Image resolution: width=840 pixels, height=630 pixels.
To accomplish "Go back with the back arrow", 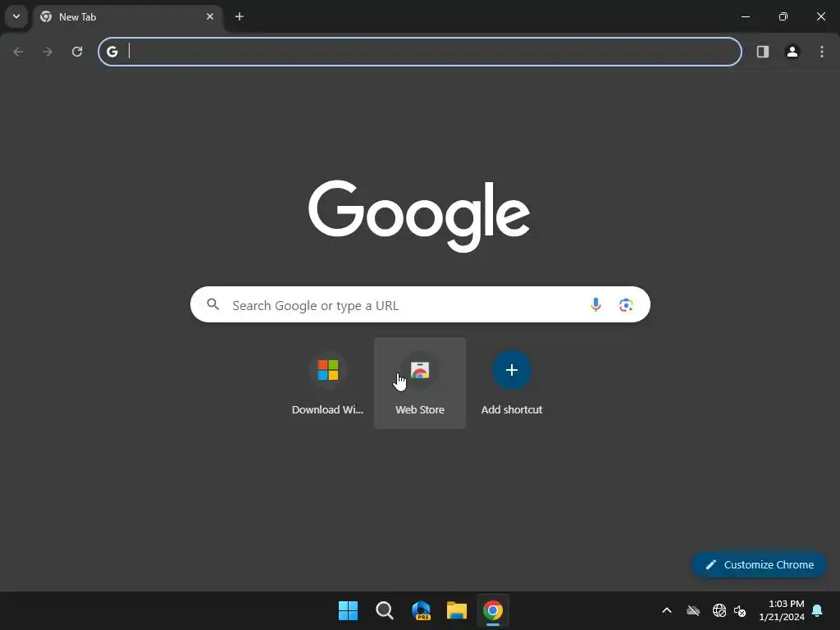I will [18, 52].
